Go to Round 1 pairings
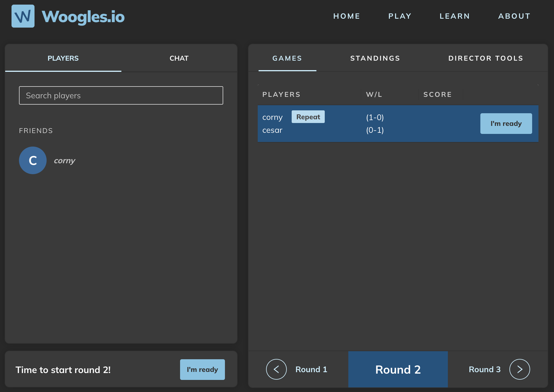The width and height of the screenshot is (554, 392). (x=311, y=369)
